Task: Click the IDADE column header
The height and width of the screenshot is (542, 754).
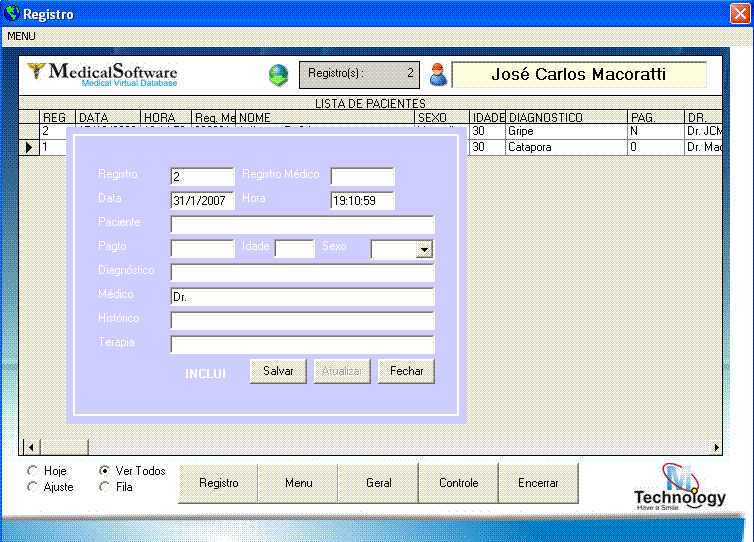Action: point(487,117)
